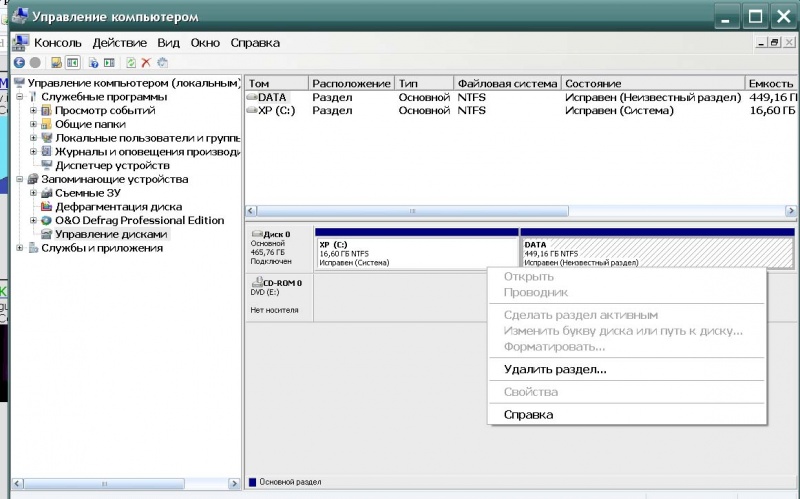Screen dimensions: 800x499
Task: Click the Back arrow toolbar icon
Action: tap(18, 62)
